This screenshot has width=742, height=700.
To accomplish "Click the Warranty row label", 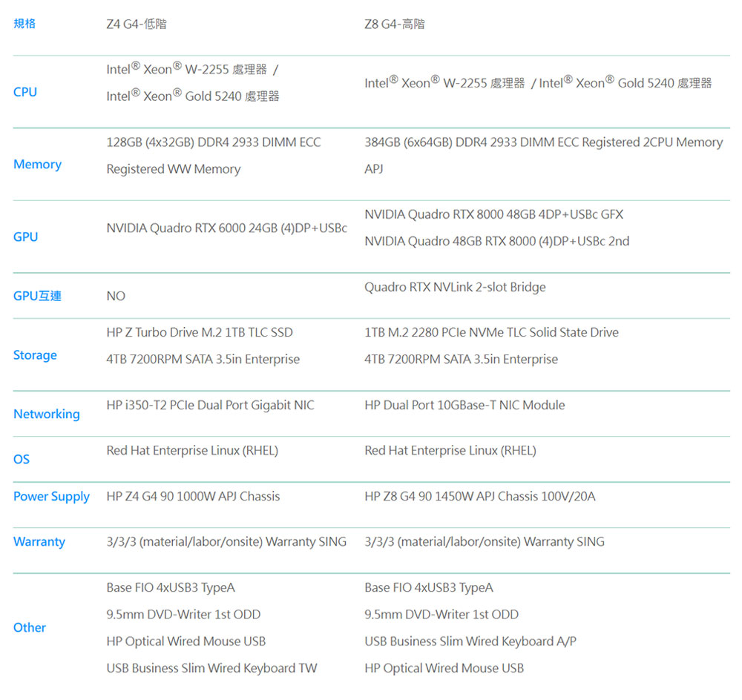I will tap(39, 542).
